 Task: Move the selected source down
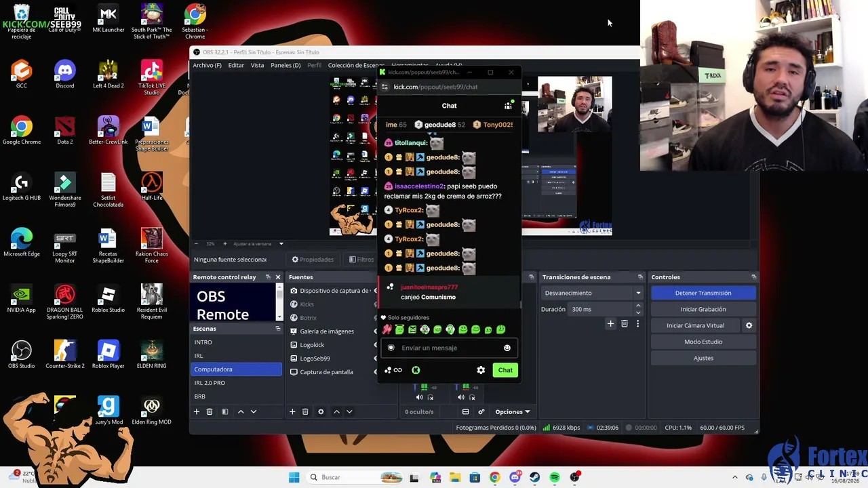(x=349, y=411)
